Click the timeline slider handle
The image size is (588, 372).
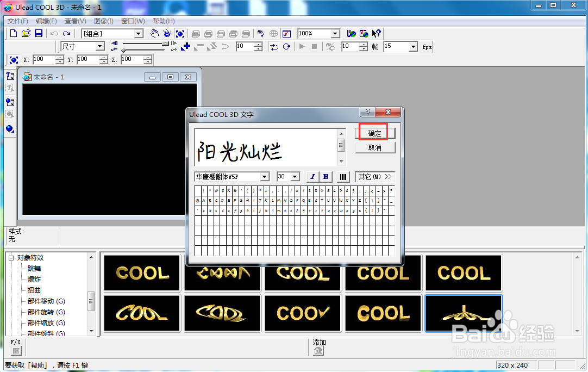165,44
